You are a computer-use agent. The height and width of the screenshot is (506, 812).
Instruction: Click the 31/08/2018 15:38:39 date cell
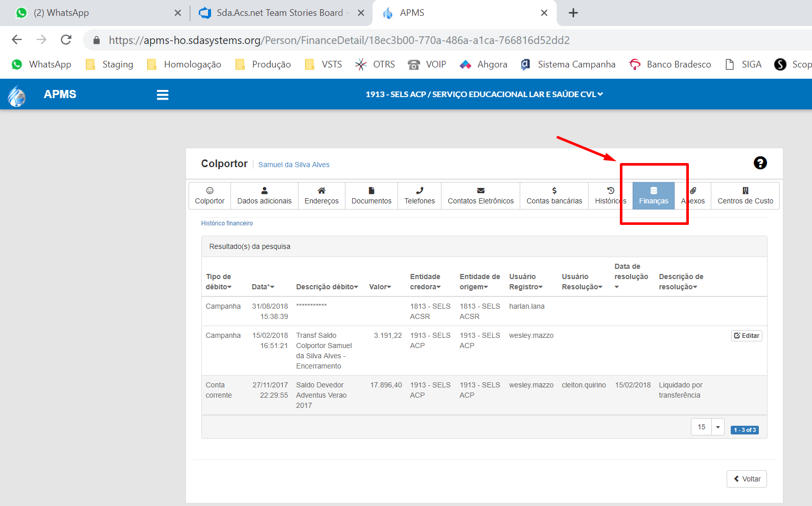(270, 311)
